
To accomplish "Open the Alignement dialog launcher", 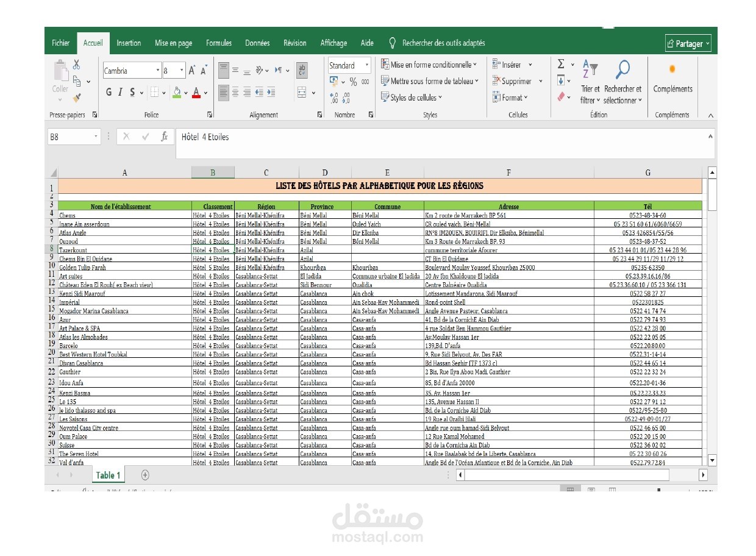I will coord(320,115).
